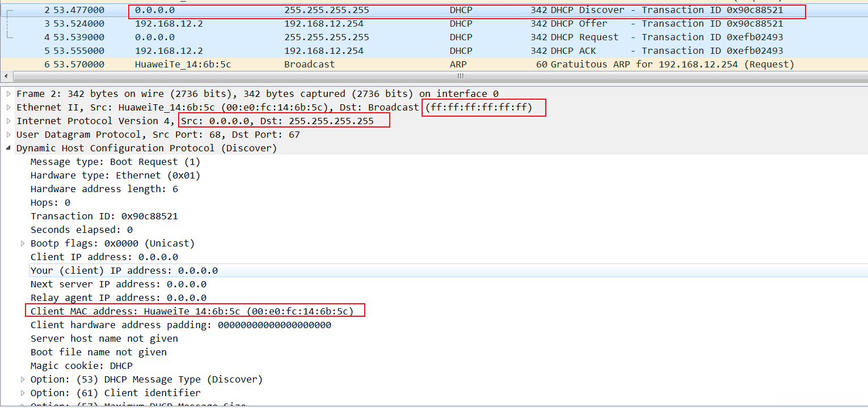Expand Option (53) DHCP Message Type
Image resolution: width=868 pixels, height=408 pixels.
pos(23,379)
